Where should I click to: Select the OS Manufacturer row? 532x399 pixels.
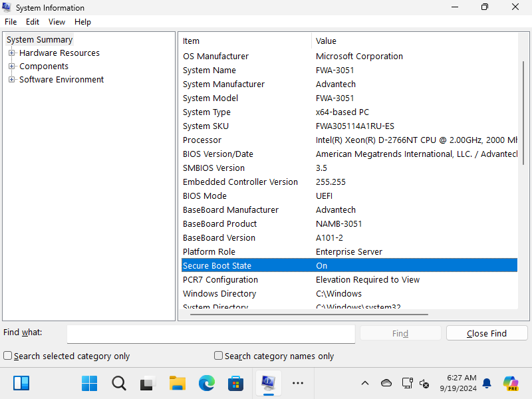tap(350, 56)
